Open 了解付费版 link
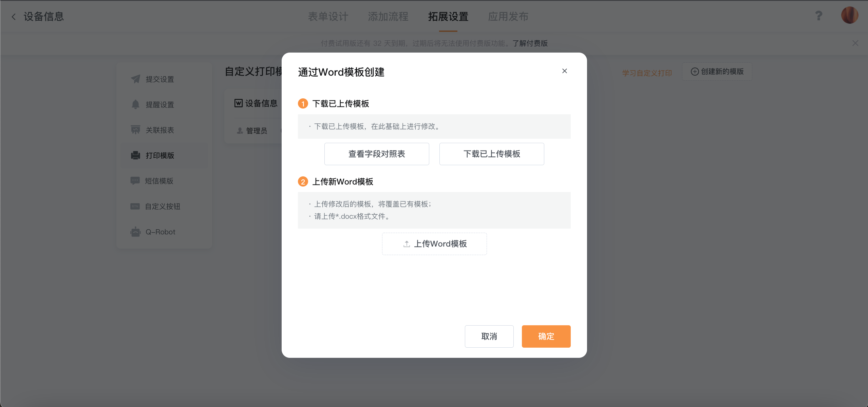The image size is (868, 407). point(530,43)
